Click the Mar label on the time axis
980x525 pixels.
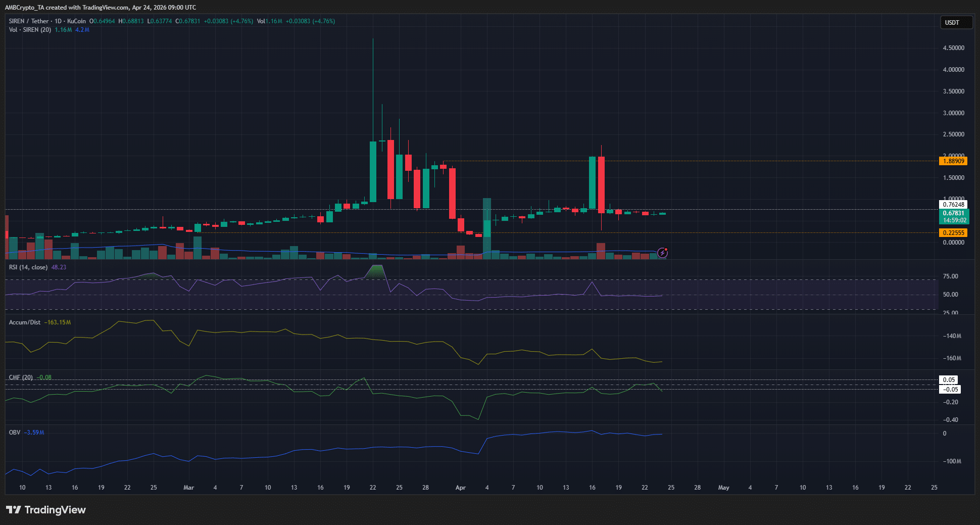(188, 488)
